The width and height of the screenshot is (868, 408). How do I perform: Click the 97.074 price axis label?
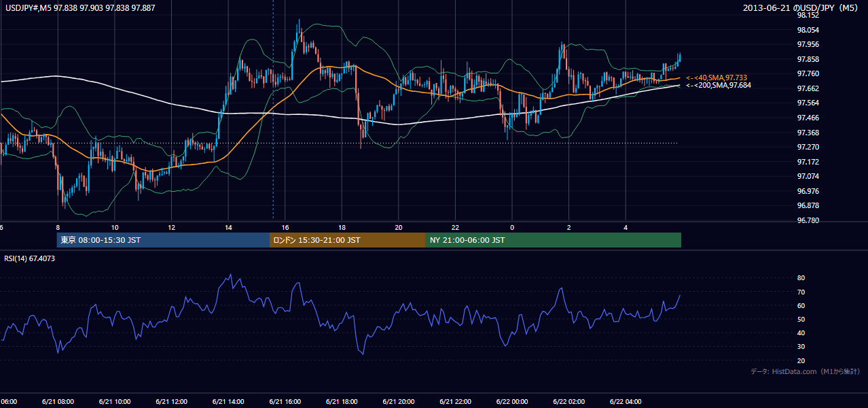(x=808, y=176)
